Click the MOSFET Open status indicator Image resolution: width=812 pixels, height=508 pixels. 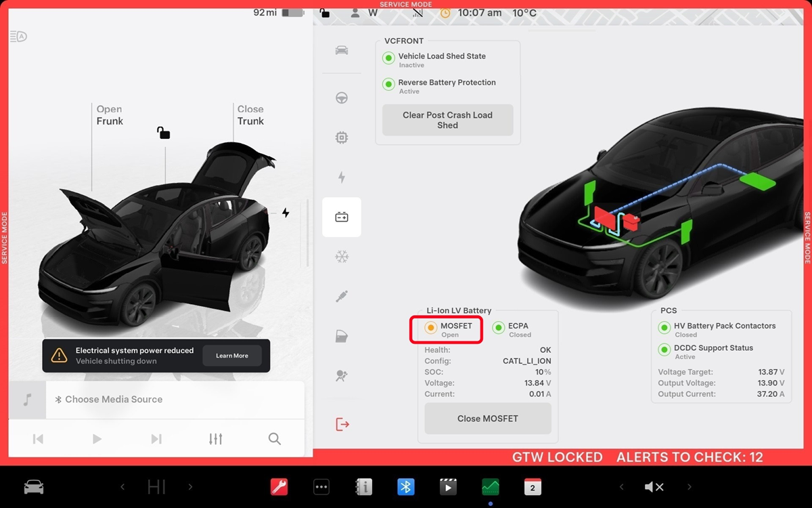tap(431, 328)
